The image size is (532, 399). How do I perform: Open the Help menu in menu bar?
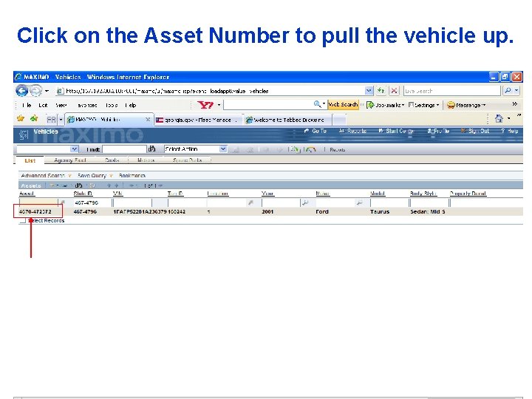tap(131, 105)
